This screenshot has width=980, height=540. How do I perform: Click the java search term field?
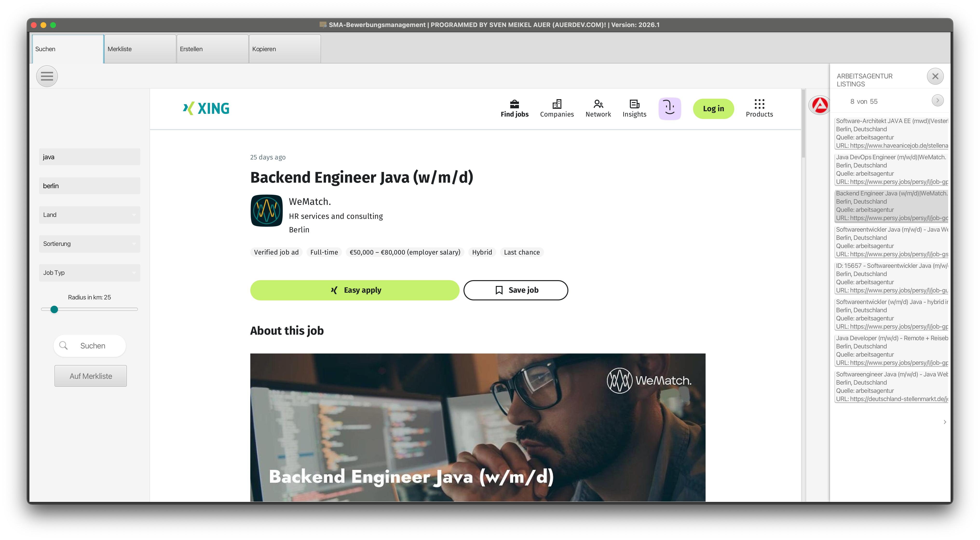89,157
